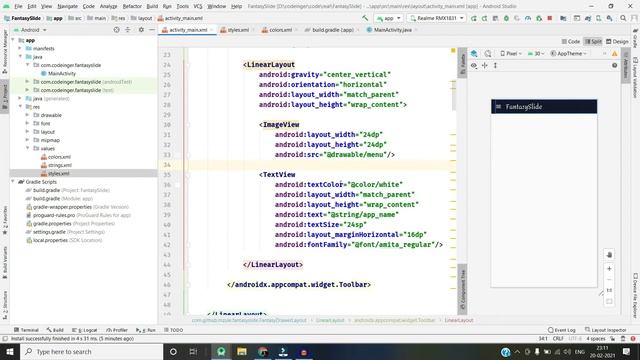Open the Realme RMX1831 device dropdown
640x360 pixels.
coord(437,18)
